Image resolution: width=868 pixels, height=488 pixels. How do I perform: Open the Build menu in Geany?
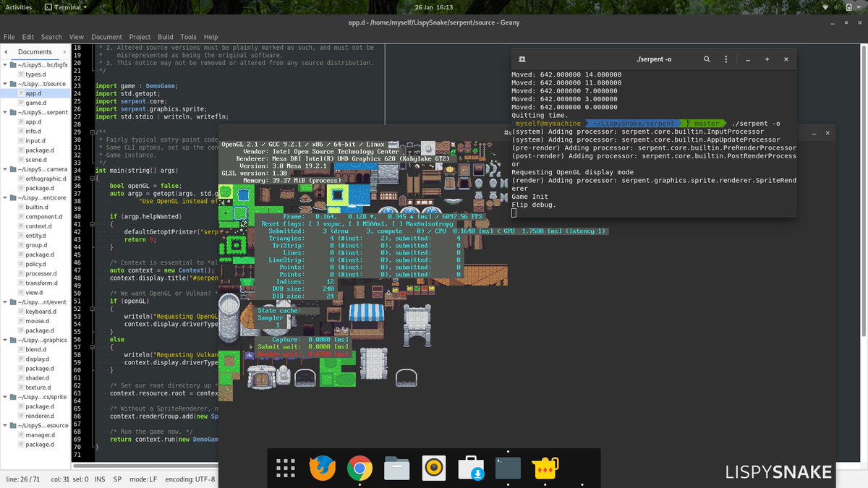(166, 37)
